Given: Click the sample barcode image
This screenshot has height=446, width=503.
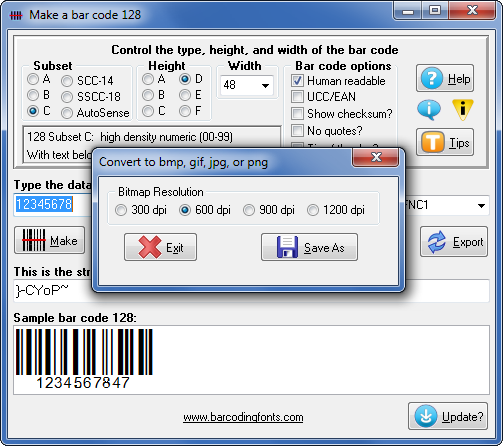Looking at the screenshot, I should coord(84,352).
